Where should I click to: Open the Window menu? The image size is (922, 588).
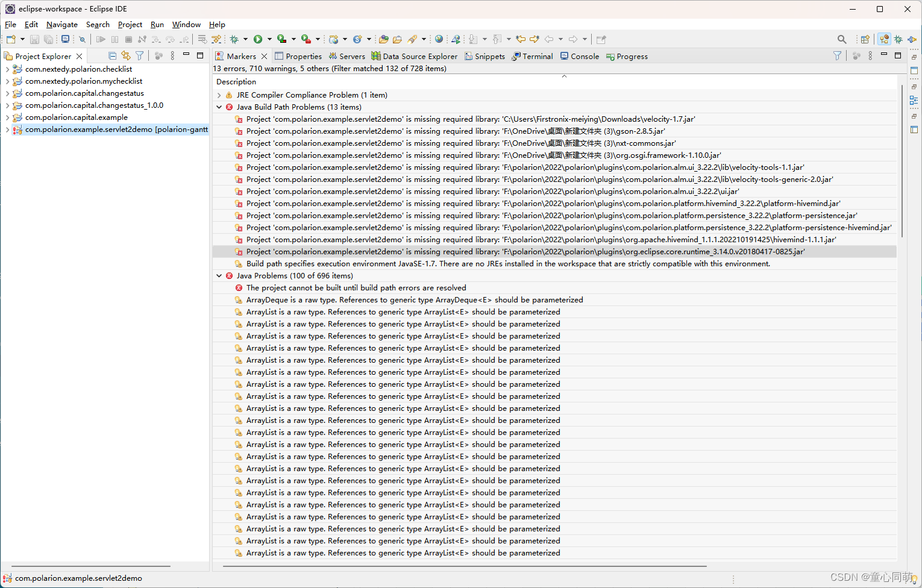pyautogui.click(x=186, y=25)
